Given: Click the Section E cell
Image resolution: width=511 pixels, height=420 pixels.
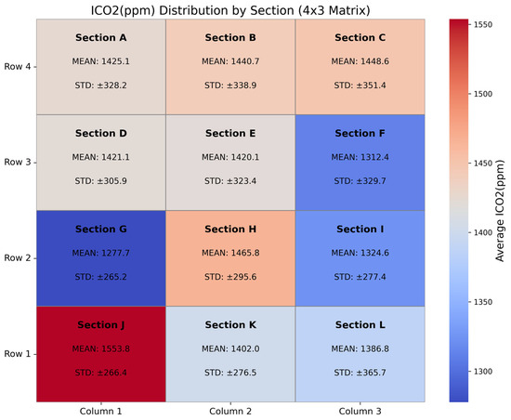Looking at the screenshot, I should (230, 163).
